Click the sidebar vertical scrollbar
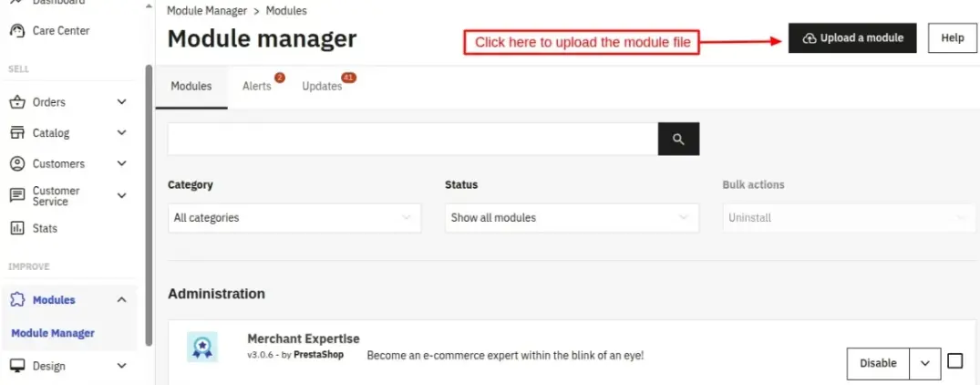980x385 pixels. [148, 205]
